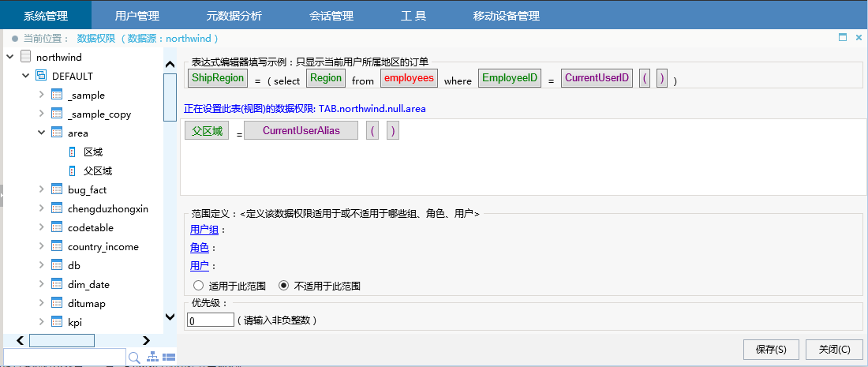Image resolution: width=868 pixels, height=367 pixels.
Task: Select 适用于此范围 radio button
Action: (x=198, y=286)
